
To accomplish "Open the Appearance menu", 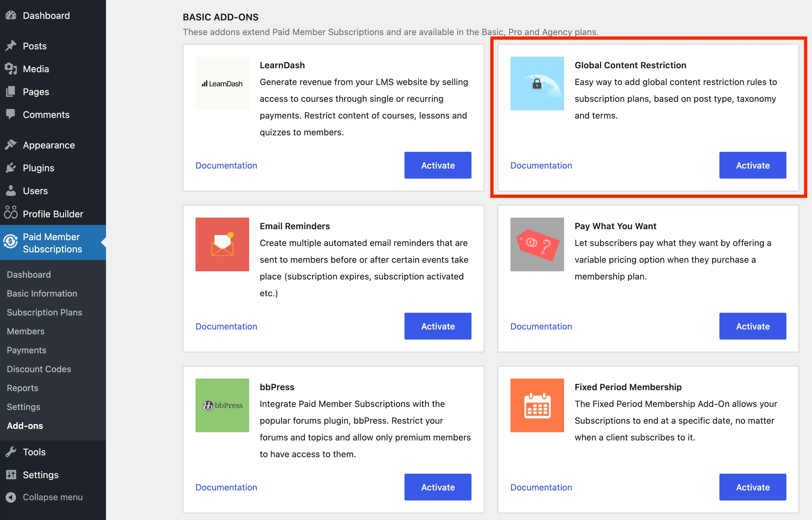I will tap(53, 145).
